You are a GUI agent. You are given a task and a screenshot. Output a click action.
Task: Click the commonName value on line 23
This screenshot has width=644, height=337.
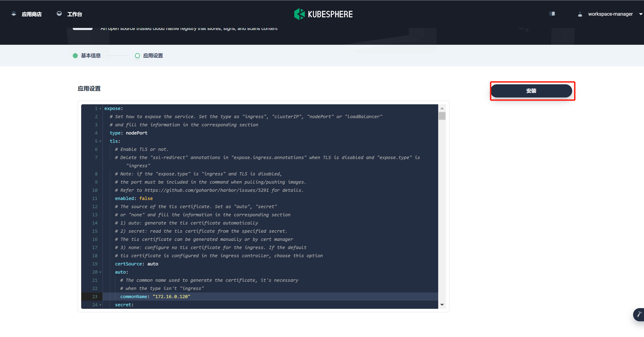tap(171, 297)
